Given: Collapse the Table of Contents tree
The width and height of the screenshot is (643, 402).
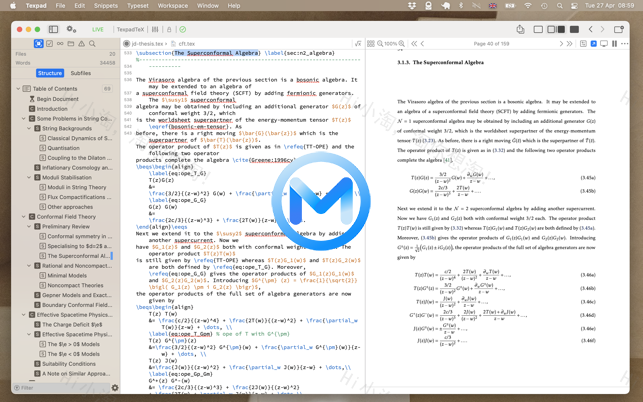Looking at the screenshot, I should pyautogui.click(x=18, y=89).
